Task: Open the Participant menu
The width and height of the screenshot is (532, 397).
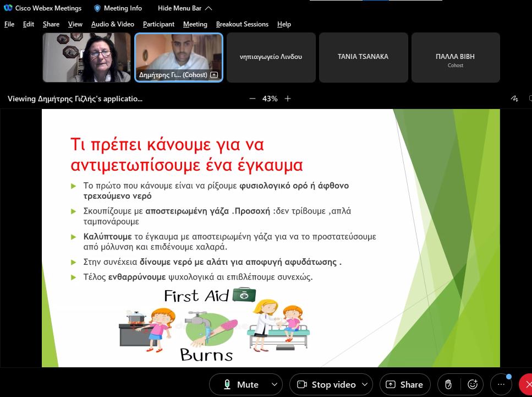Action: point(158,24)
